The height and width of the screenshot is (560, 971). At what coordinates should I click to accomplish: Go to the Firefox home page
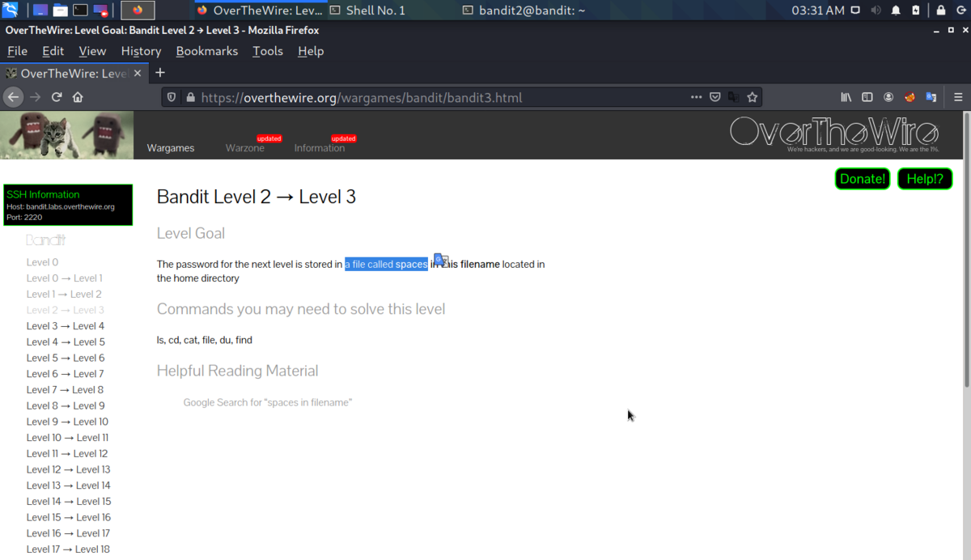(x=78, y=97)
